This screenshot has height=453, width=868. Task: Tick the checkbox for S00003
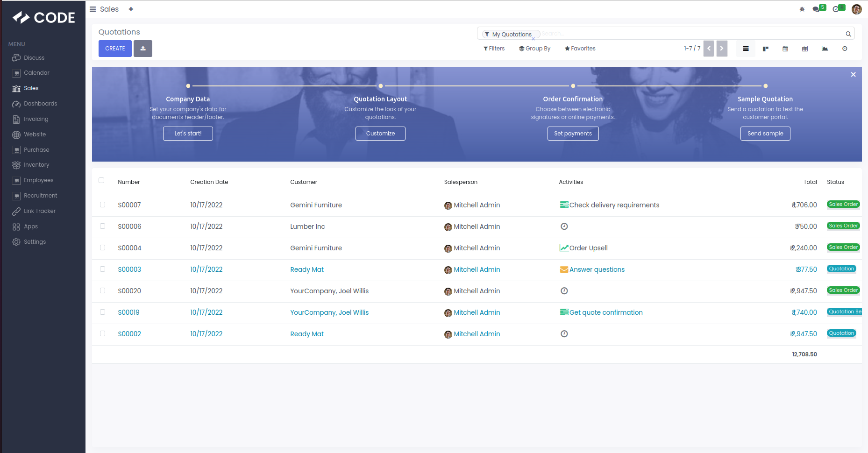pos(102,269)
